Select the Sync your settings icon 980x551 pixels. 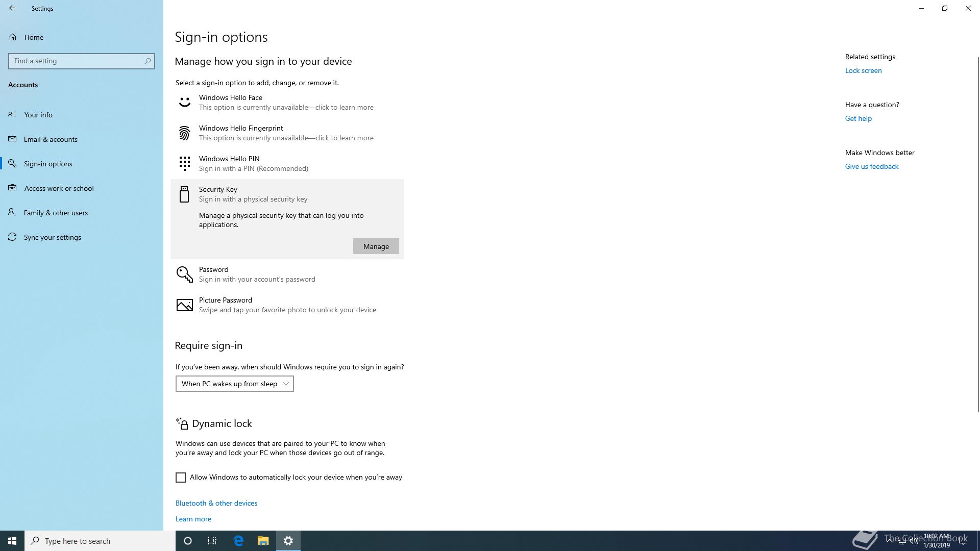(13, 237)
